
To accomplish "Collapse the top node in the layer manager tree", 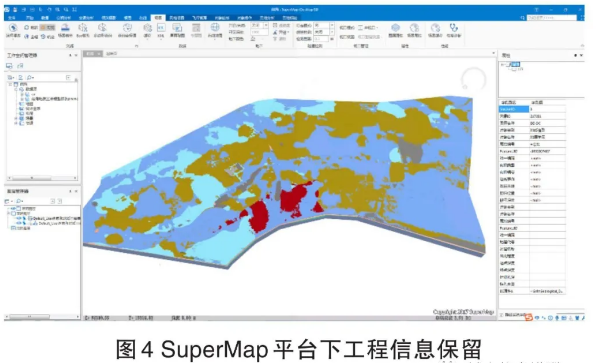I will [x=9, y=209].
